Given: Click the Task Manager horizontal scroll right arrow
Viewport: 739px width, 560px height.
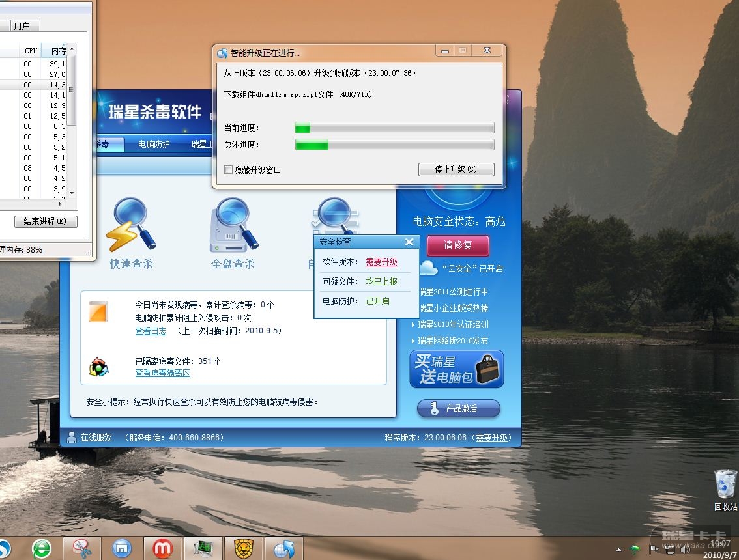Looking at the screenshot, I should [x=60, y=204].
